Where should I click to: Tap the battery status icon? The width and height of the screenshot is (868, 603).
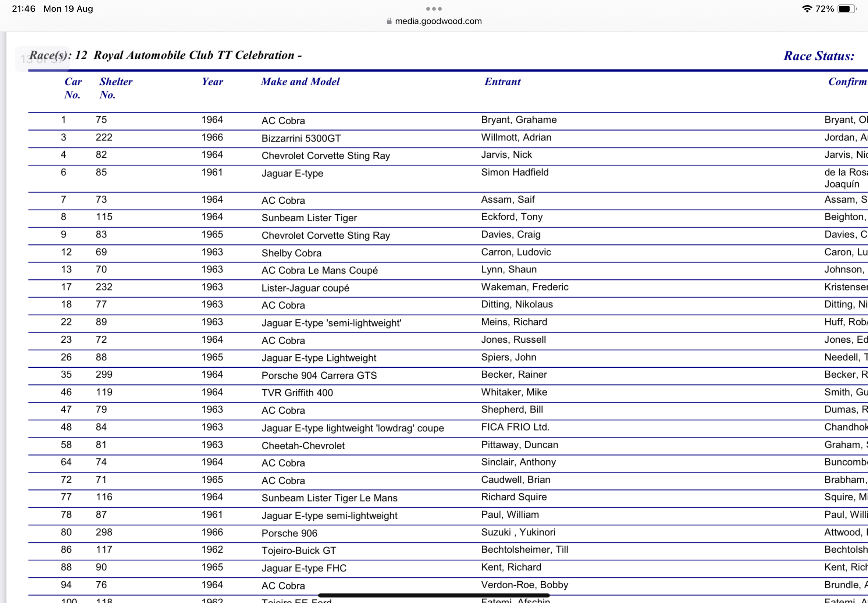[846, 9]
